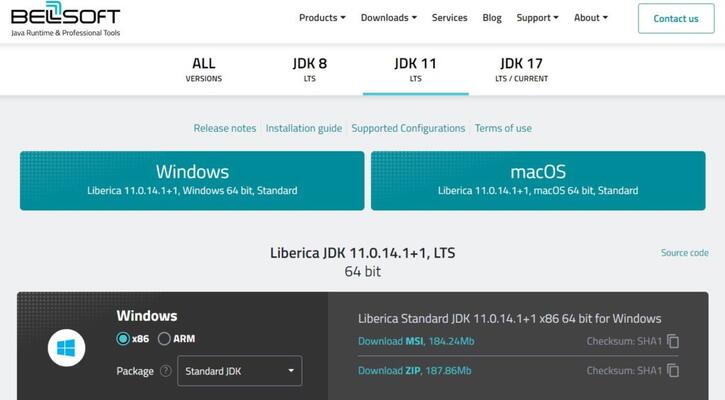Select the x86 architecture radio button
Image resolution: width=725 pixels, height=400 pixels.
124,339
